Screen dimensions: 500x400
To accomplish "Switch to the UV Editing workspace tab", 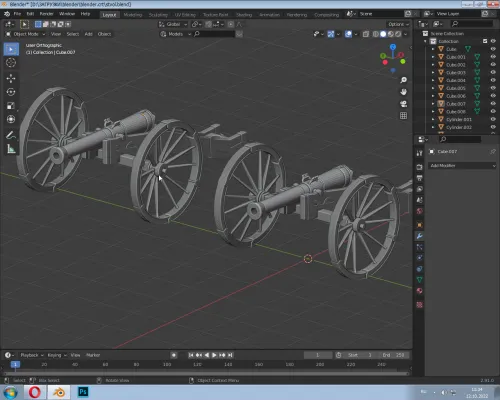I will 185,15.
